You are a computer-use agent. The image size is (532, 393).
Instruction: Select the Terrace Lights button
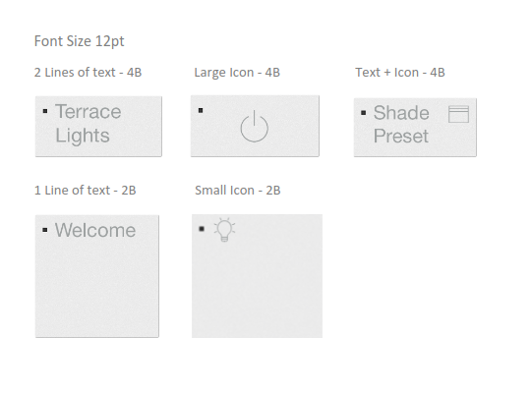point(98,126)
